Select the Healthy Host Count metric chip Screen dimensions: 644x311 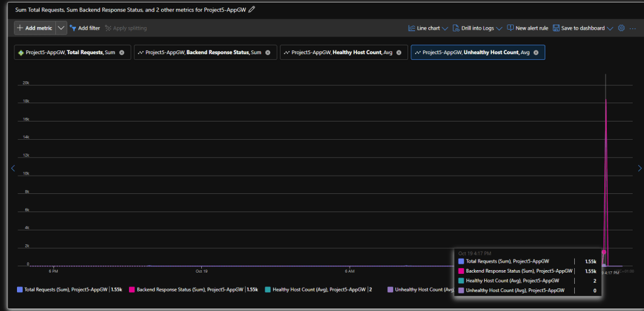[x=340, y=52]
